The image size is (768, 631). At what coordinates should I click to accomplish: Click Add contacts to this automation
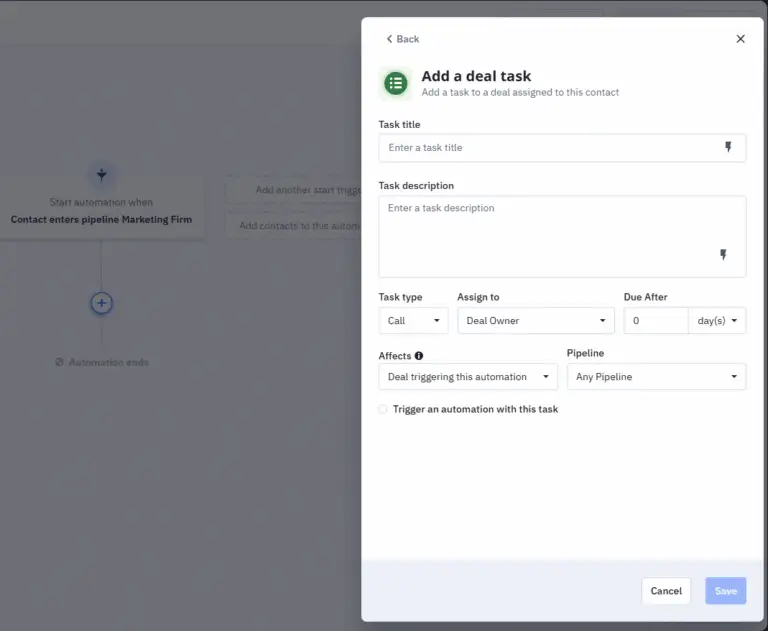294,226
